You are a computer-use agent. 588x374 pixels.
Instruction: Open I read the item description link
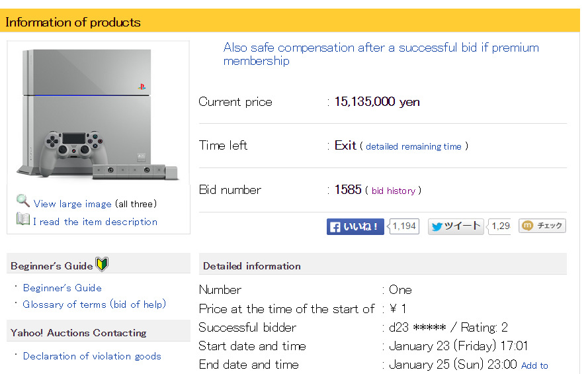(95, 222)
